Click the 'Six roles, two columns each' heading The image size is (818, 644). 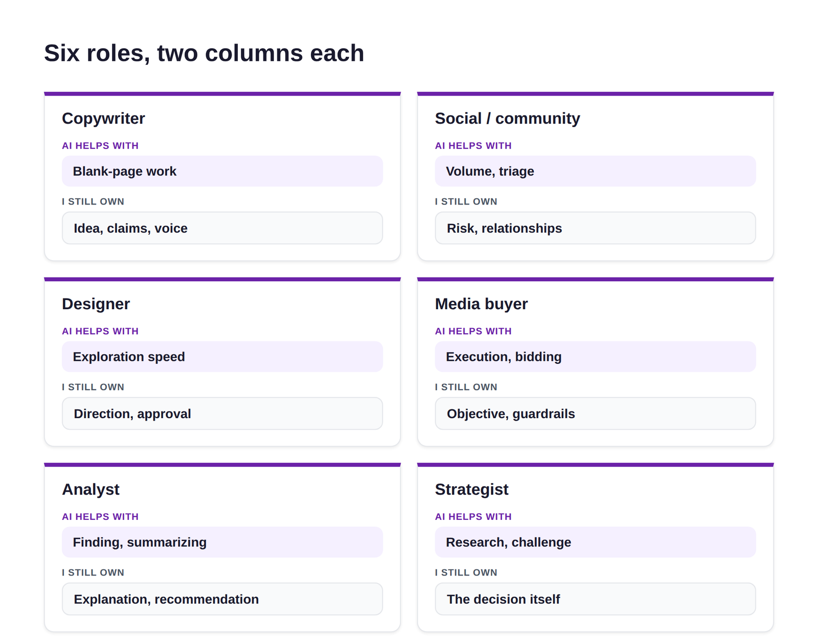(204, 53)
